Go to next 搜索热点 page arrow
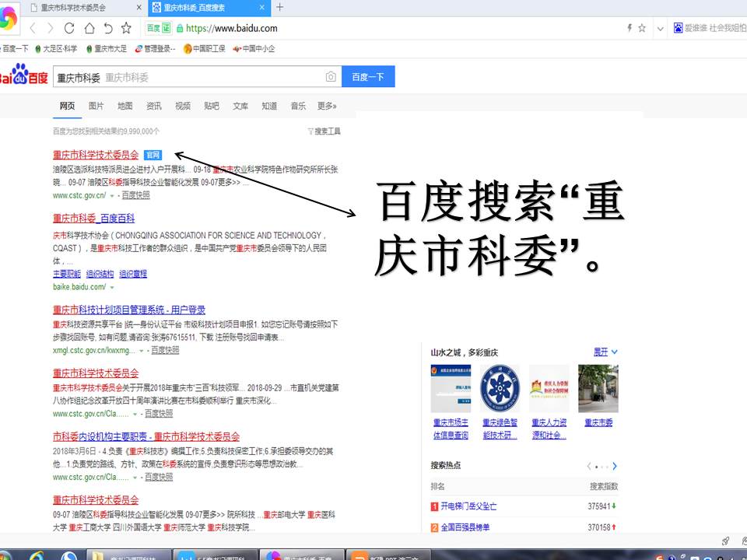 point(615,466)
